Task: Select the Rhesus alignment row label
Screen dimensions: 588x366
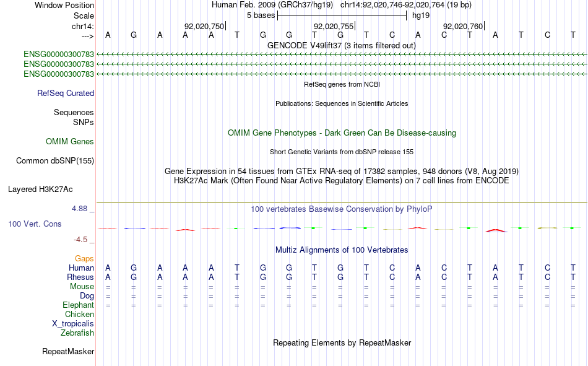Action: [80, 277]
